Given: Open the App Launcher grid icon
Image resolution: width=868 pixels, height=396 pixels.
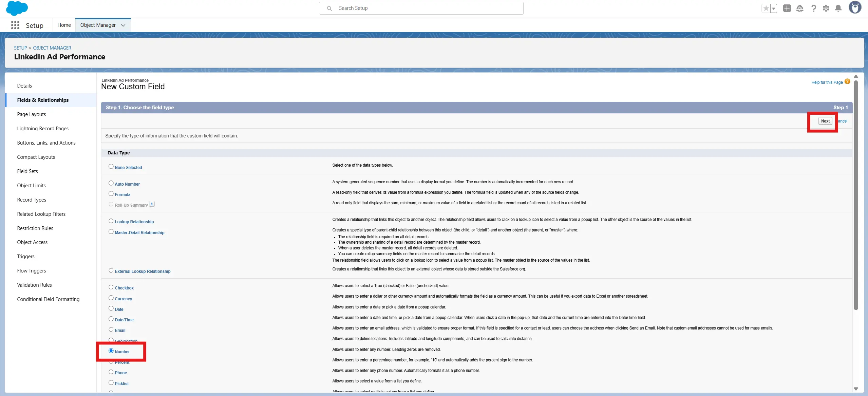Looking at the screenshot, I should pos(15,25).
